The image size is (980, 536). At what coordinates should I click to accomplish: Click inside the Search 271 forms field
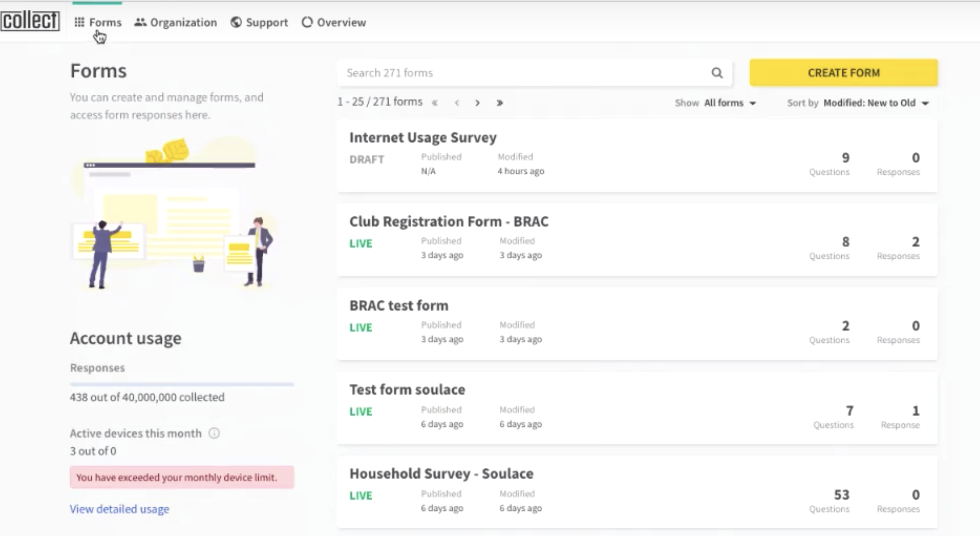pyautogui.click(x=513, y=73)
